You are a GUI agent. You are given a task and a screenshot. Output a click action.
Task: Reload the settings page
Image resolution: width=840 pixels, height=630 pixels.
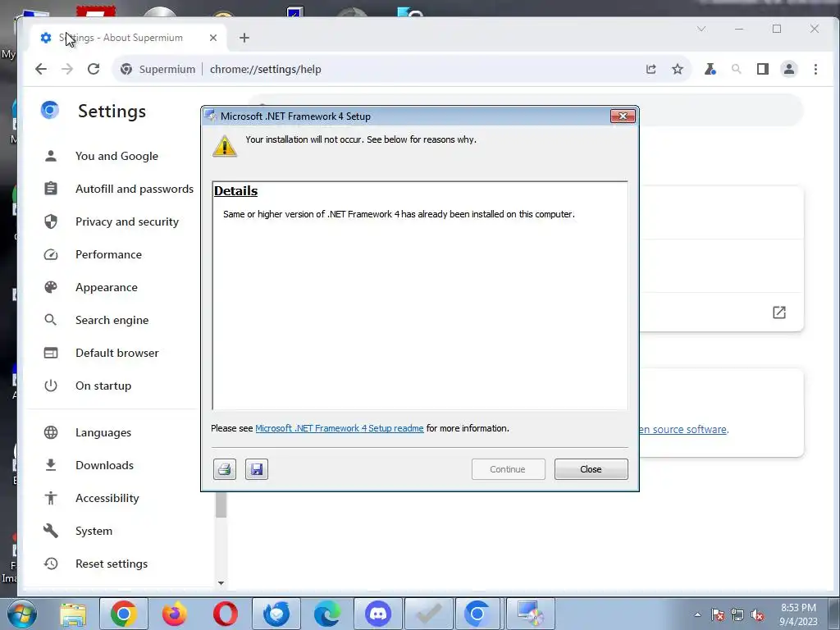[94, 69]
